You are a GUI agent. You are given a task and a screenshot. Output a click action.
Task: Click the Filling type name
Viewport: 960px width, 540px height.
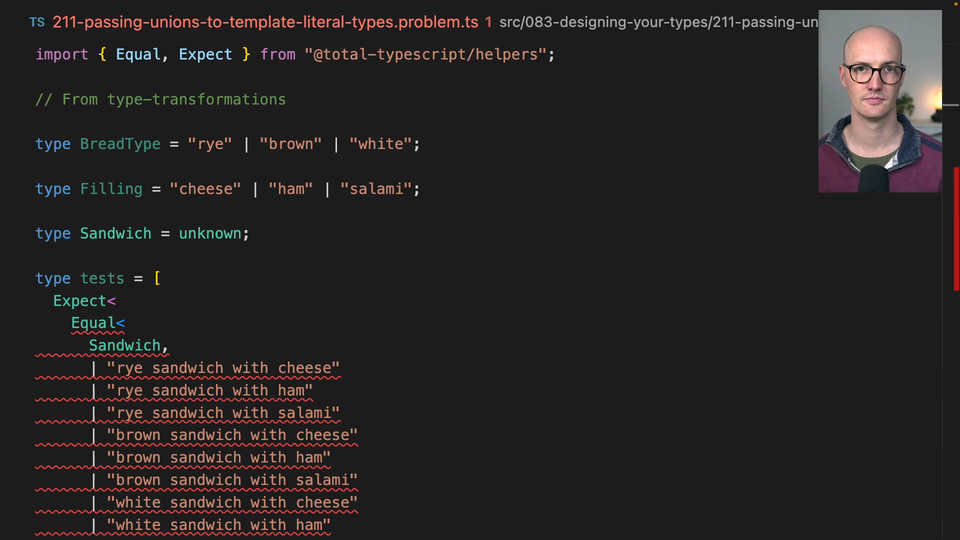tap(111, 189)
